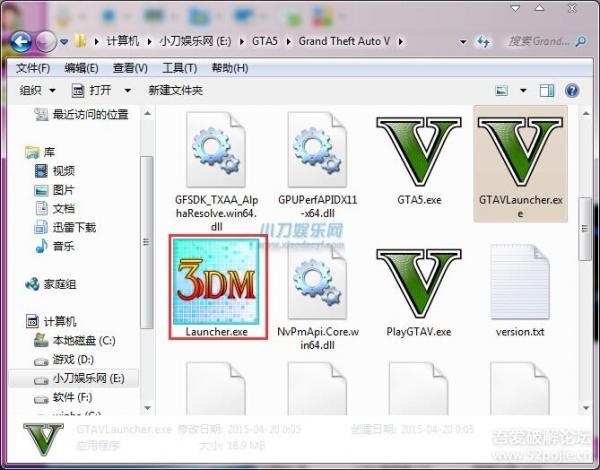Viewport: 600px width, 470px height.
Task: Open the 图片 library
Action: tap(54, 190)
